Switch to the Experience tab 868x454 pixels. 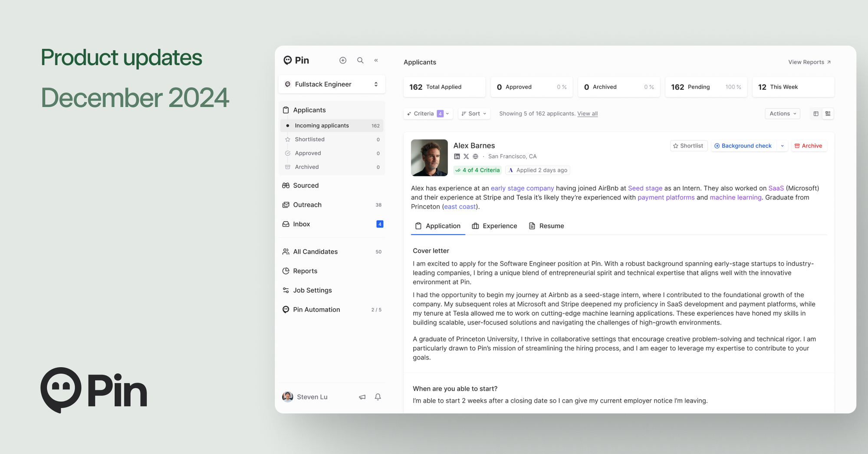click(x=494, y=226)
